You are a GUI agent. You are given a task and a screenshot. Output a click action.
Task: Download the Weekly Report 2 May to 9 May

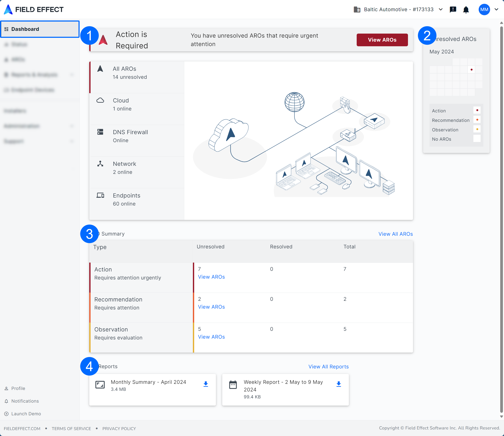point(339,384)
